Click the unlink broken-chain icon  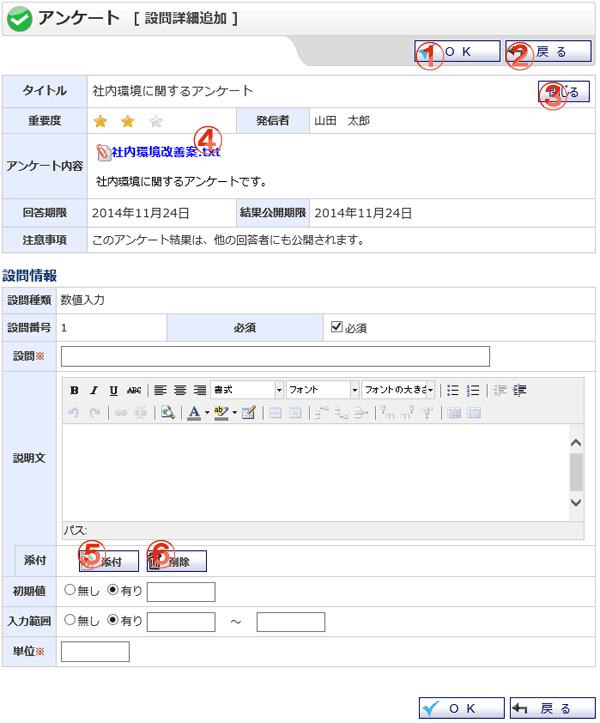[140, 412]
